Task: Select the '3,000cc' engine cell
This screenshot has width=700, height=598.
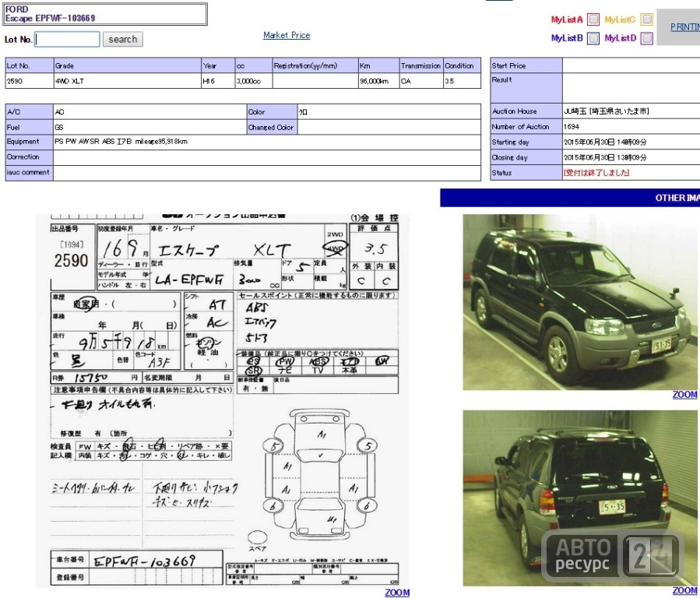Action: 254,81
